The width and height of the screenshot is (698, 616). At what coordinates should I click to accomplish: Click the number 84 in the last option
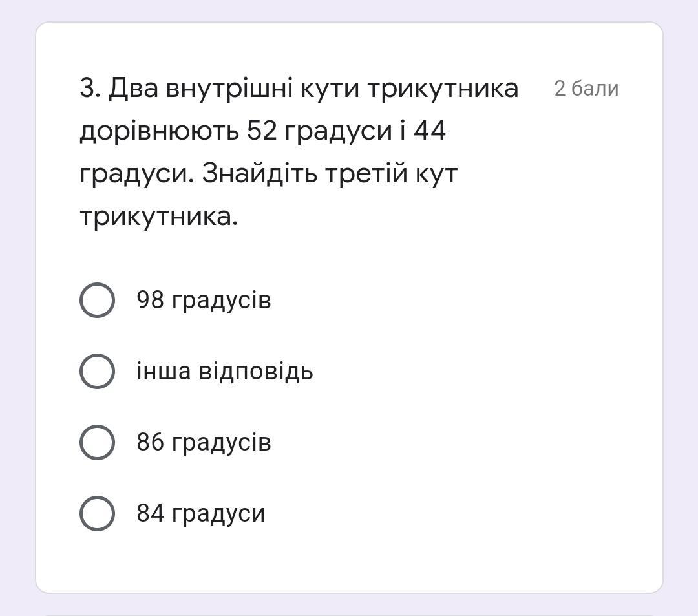pyautogui.click(x=150, y=513)
